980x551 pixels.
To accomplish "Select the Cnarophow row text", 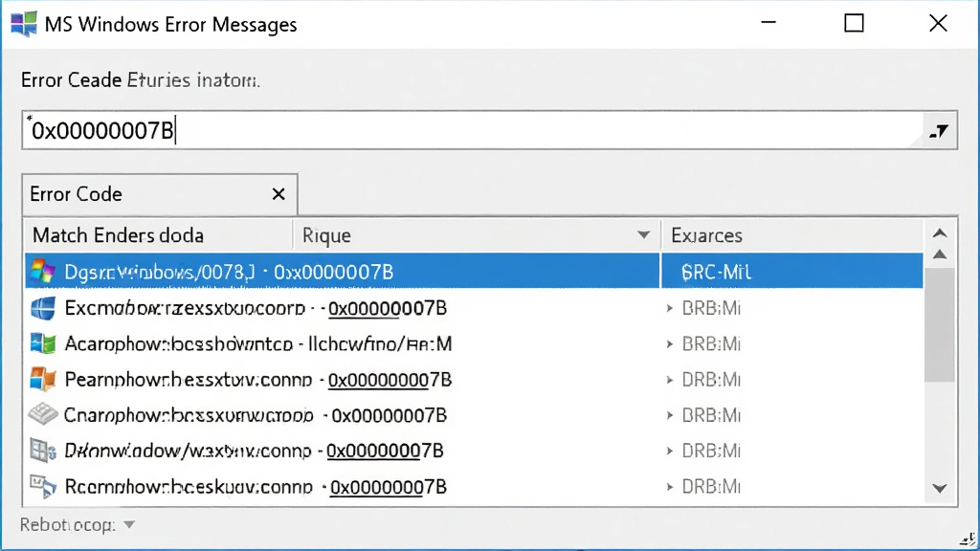I will [x=256, y=415].
